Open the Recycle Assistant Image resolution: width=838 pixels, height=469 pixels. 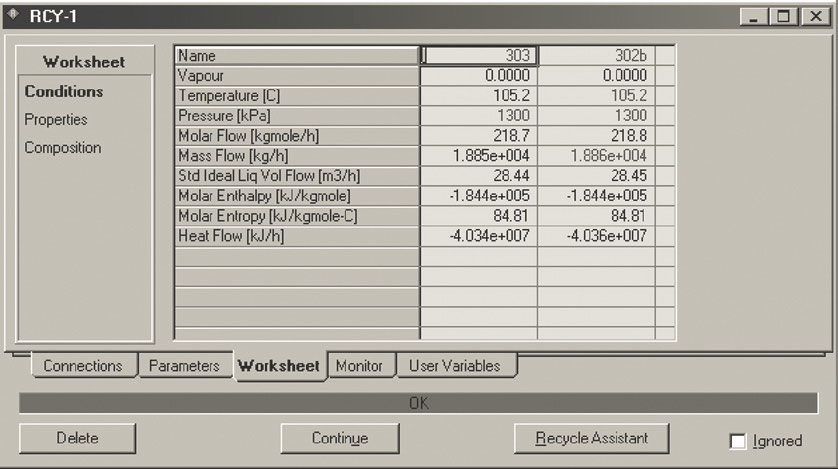pyautogui.click(x=591, y=438)
